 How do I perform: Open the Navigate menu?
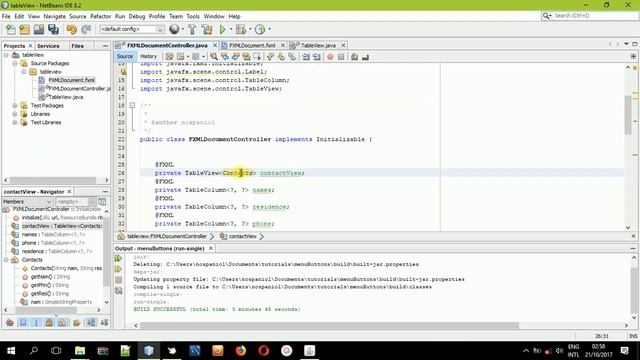(54, 16)
